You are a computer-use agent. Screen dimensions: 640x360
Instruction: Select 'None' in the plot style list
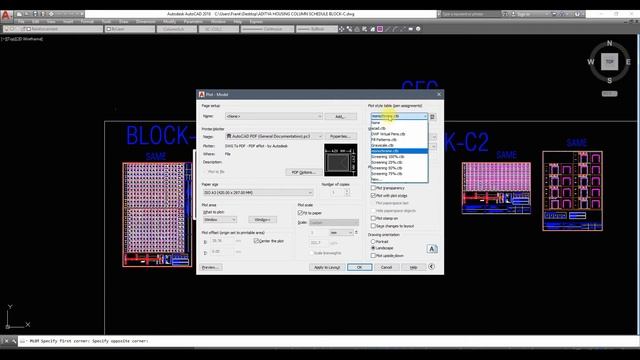pyautogui.click(x=399, y=122)
